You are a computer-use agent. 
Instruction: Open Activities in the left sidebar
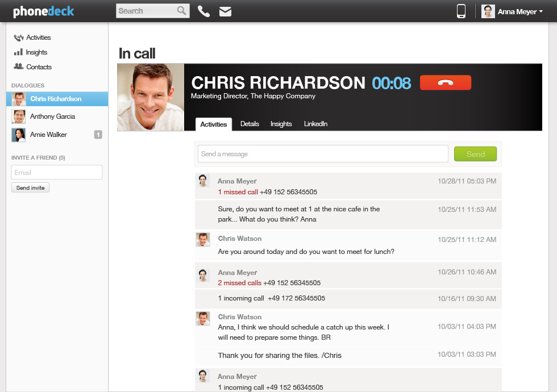(x=38, y=37)
